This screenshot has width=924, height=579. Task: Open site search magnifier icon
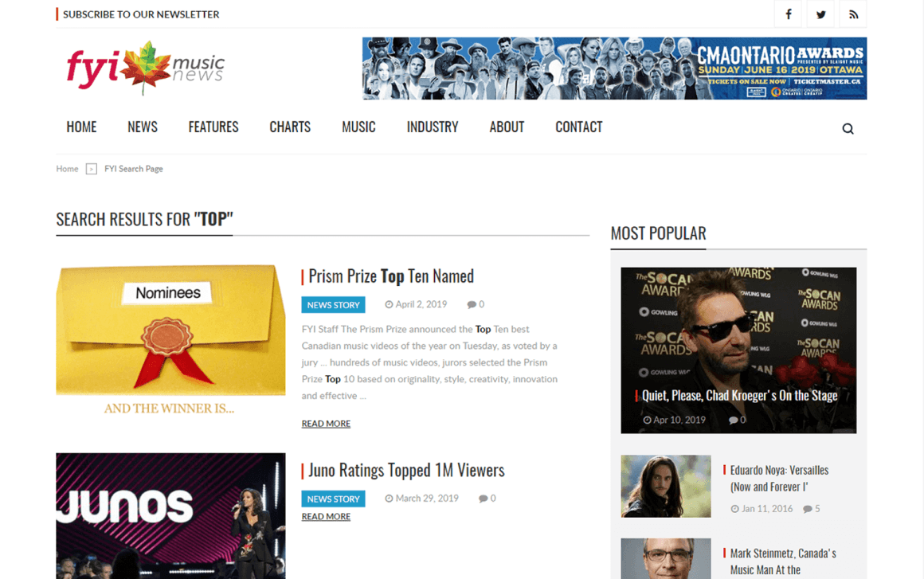click(848, 128)
